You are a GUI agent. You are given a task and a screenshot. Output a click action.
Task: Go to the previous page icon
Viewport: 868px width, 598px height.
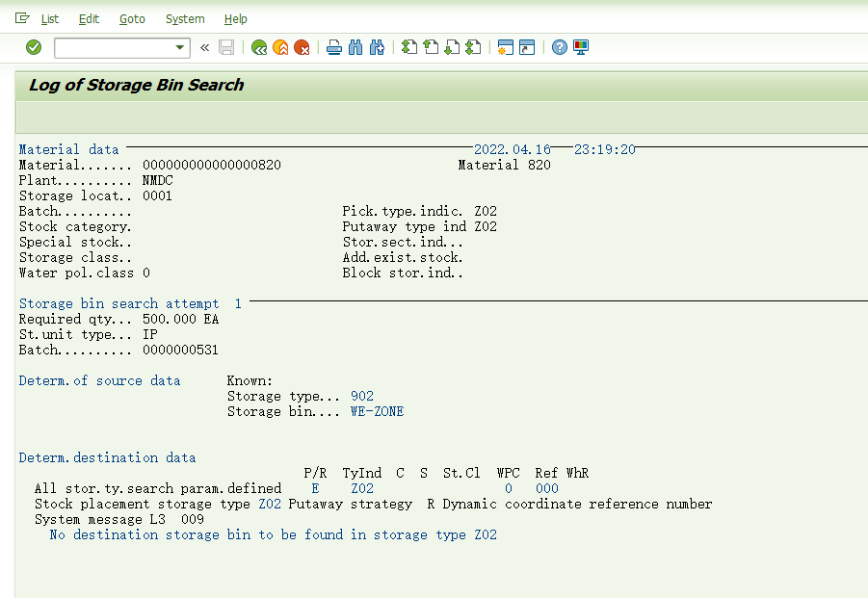click(x=431, y=47)
